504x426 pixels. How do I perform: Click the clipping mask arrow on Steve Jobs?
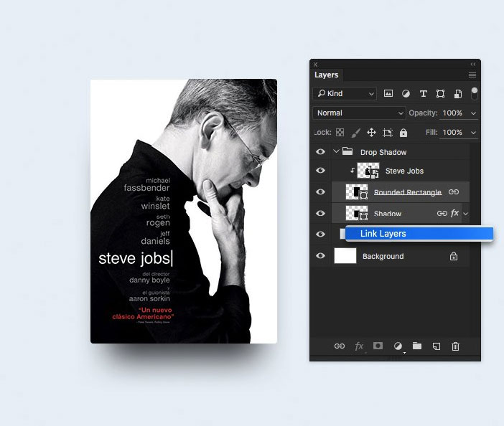click(x=353, y=170)
